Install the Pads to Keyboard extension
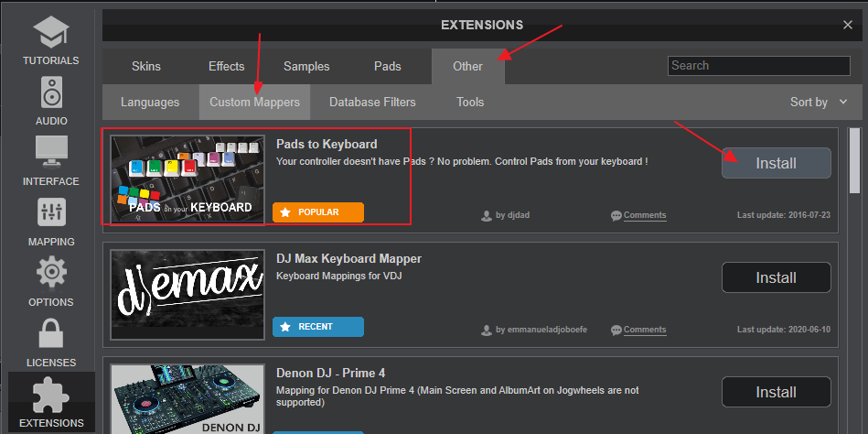The height and width of the screenshot is (434, 868). [x=777, y=163]
